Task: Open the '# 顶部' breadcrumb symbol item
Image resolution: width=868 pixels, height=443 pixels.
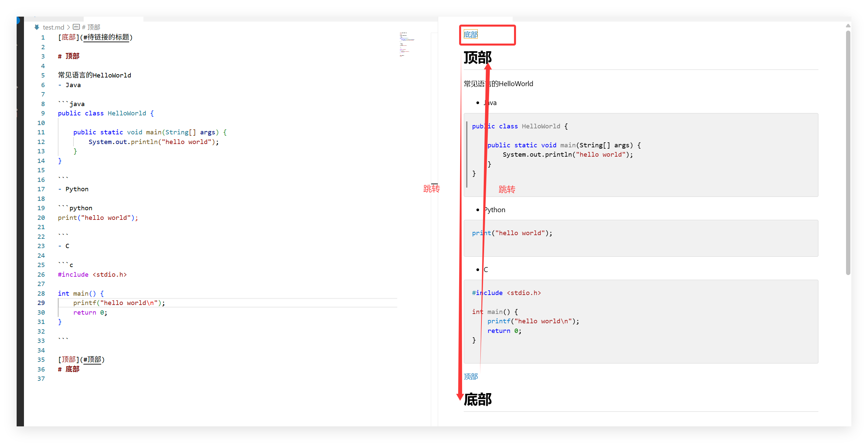Action: tap(91, 27)
